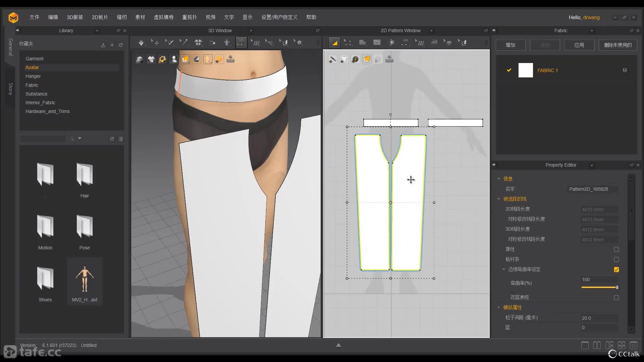This screenshot has height=362, width=644.
Task: Click the Library search input field
Action: [43, 139]
